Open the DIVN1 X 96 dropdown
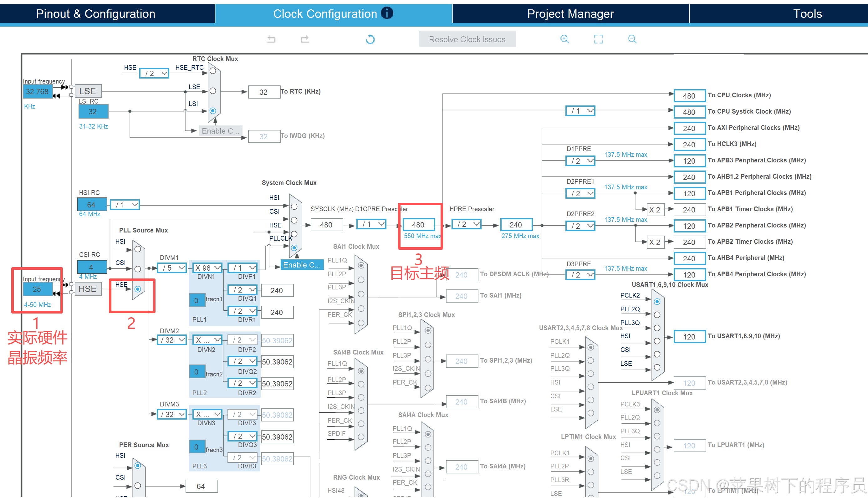Screen dimensions: 868x500 point(208,268)
